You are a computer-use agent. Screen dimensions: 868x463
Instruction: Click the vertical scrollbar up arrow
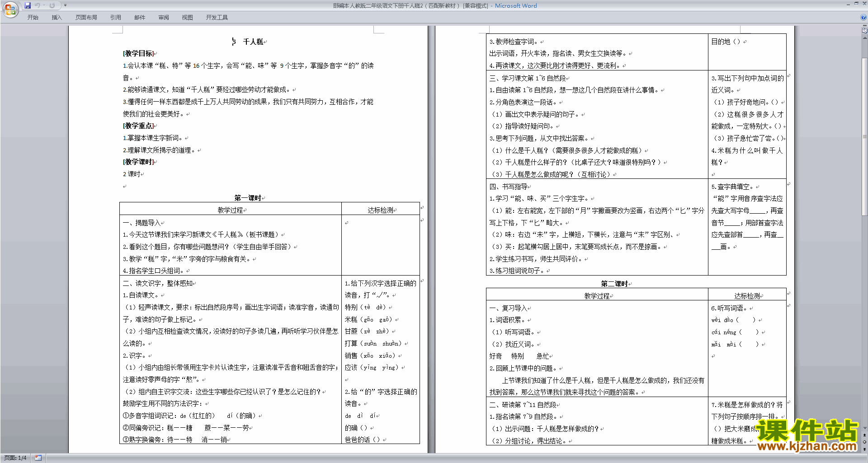coord(865,38)
